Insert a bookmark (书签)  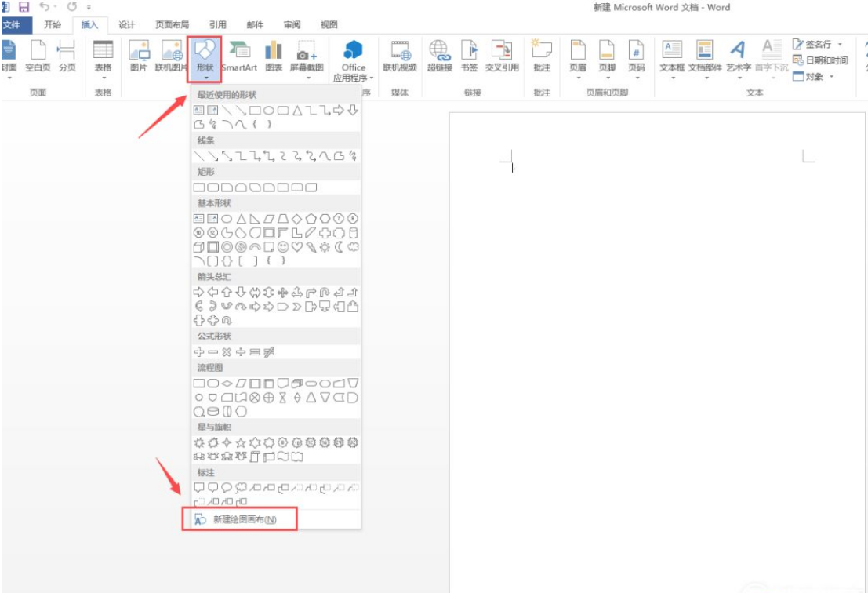[x=469, y=57]
